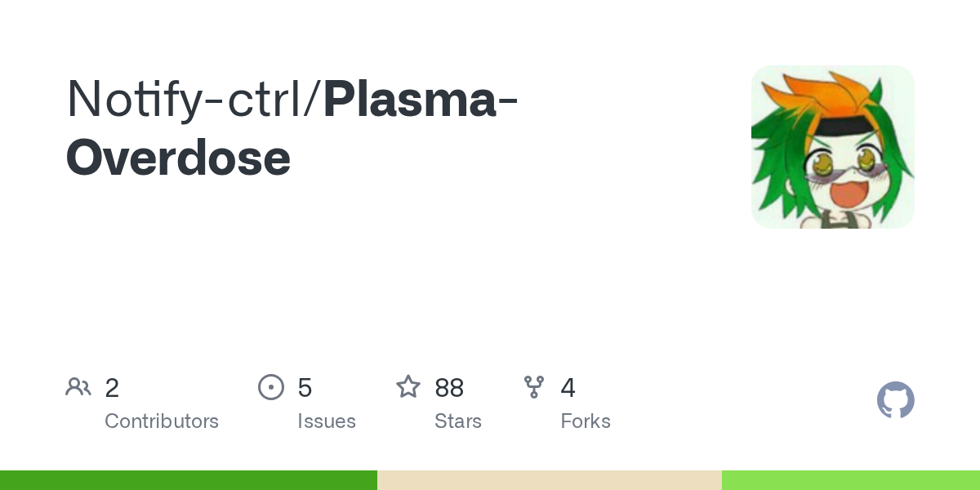Click the Stars star icon
980x490 pixels.
[x=408, y=387]
